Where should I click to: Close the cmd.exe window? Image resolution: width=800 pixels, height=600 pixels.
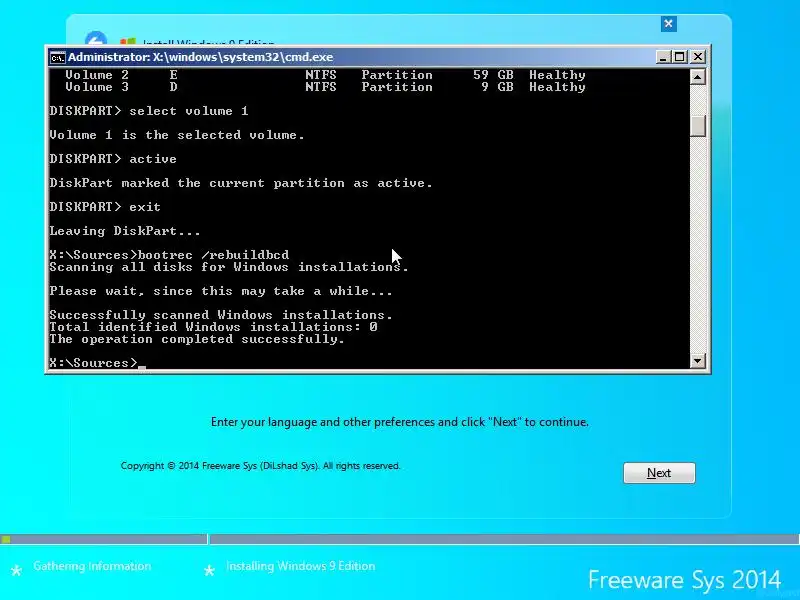697,57
